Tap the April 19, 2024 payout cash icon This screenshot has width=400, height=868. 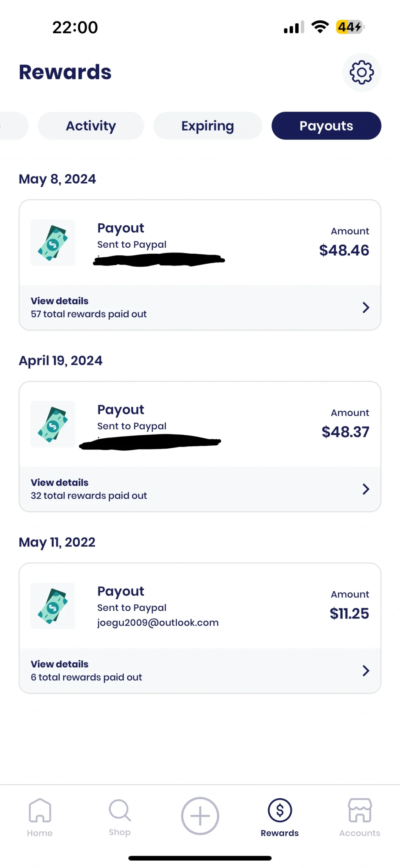[x=53, y=424]
